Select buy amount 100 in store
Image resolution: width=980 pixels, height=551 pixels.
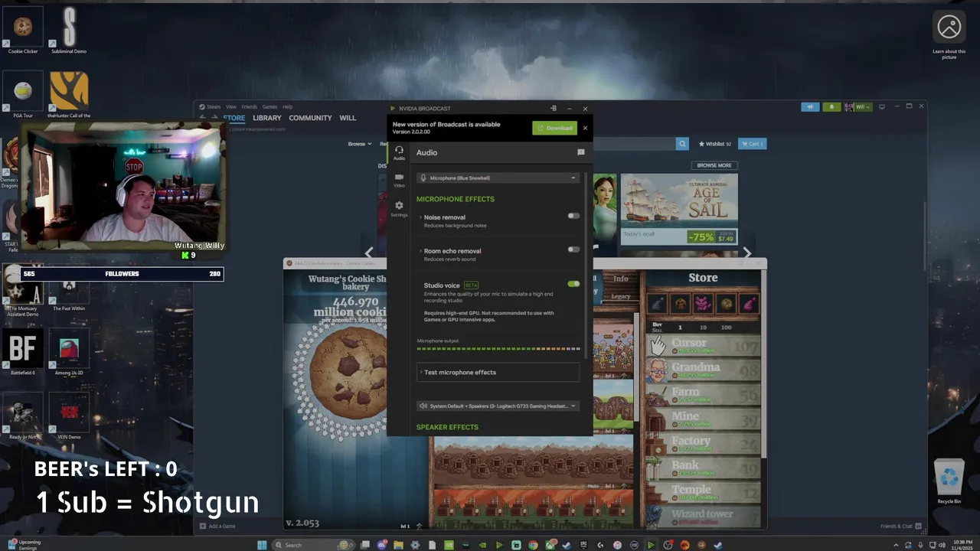point(726,328)
